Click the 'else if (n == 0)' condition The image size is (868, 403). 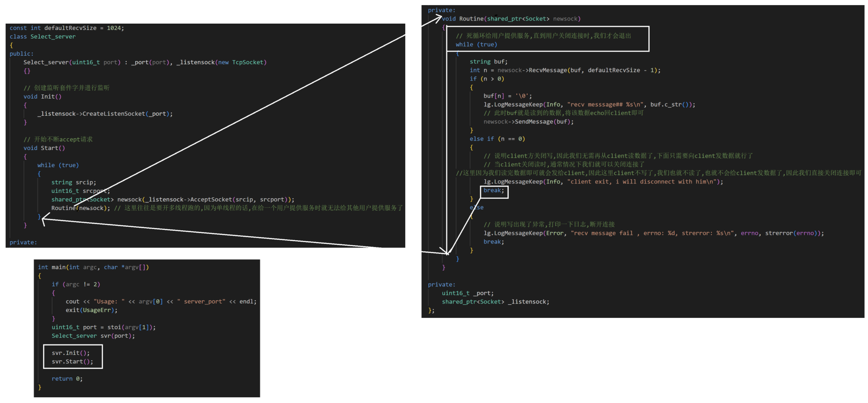pyautogui.click(x=497, y=139)
